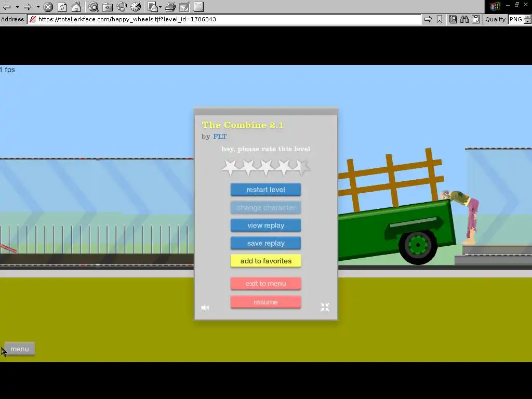The image size is (532, 399).
Task: Reload the page with the refresh icon
Action: point(62,7)
